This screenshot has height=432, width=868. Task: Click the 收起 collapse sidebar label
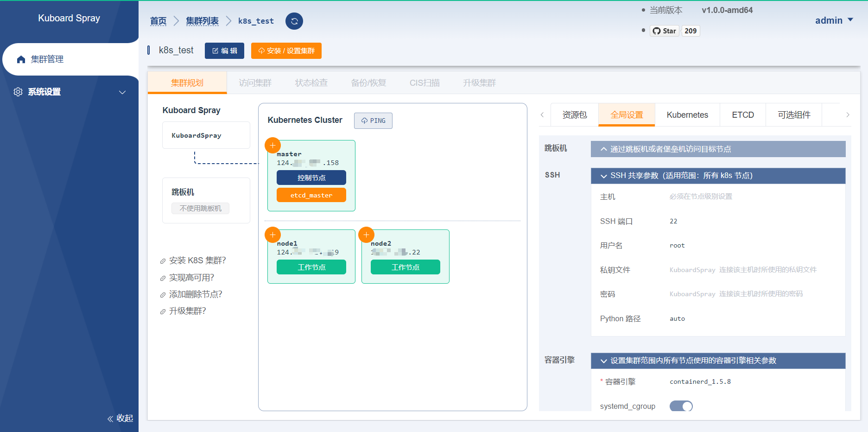tap(125, 418)
